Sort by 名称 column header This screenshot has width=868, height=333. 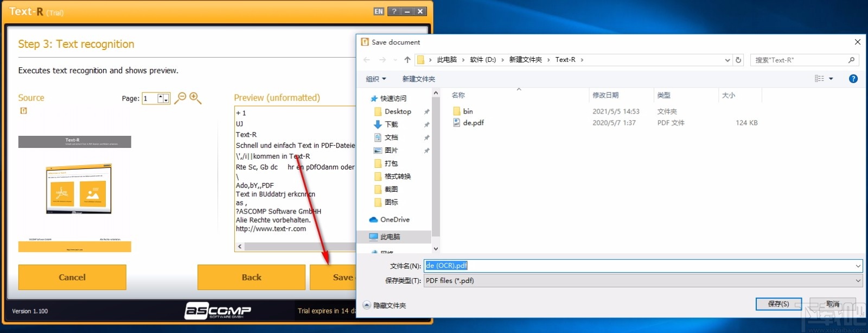(x=458, y=95)
